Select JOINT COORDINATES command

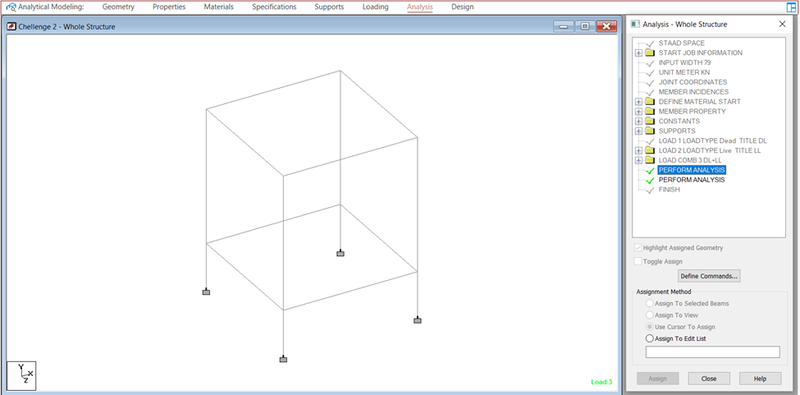pos(693,82)
